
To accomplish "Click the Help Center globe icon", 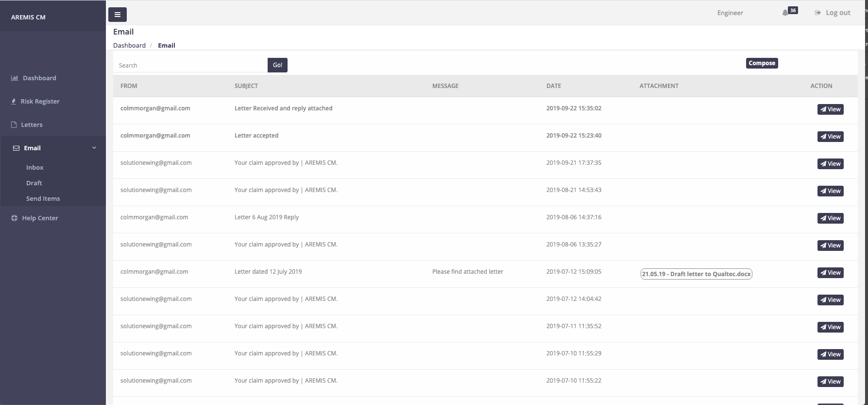I will coord(14,218).
